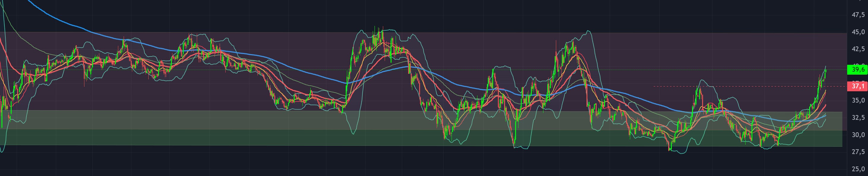The image size is (868, 176).
Task: Click the 35,0 price axis label
Action: (x=858, y=100)
